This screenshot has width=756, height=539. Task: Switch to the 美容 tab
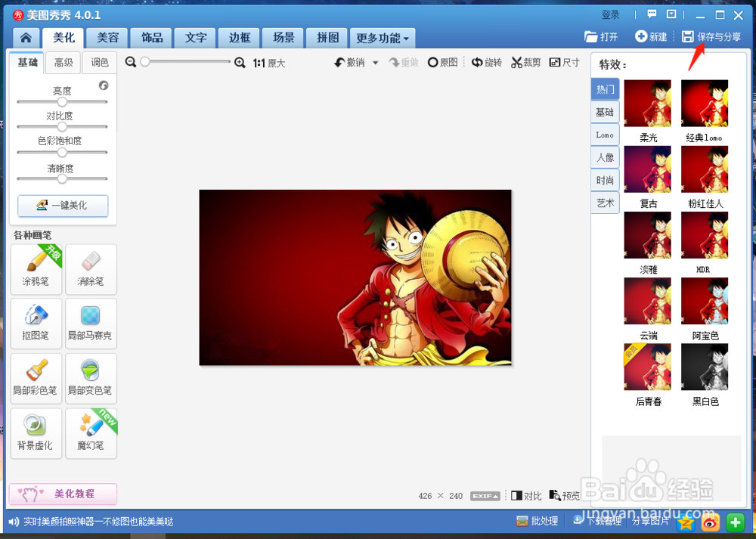107,38
